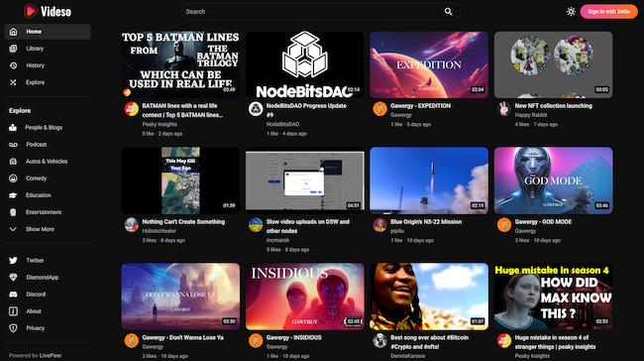
Task: Open Discord icon link
Action: [13, 295]
